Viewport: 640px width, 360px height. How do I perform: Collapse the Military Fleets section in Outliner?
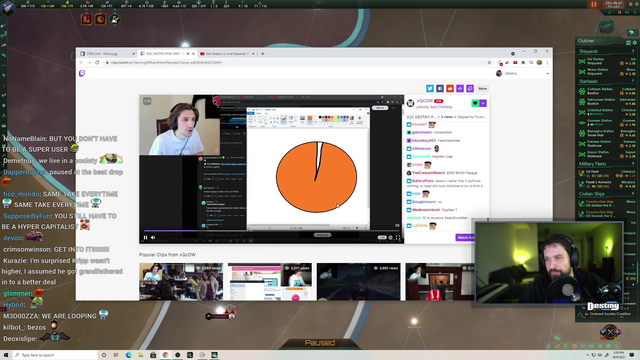[x=607, y=164]
